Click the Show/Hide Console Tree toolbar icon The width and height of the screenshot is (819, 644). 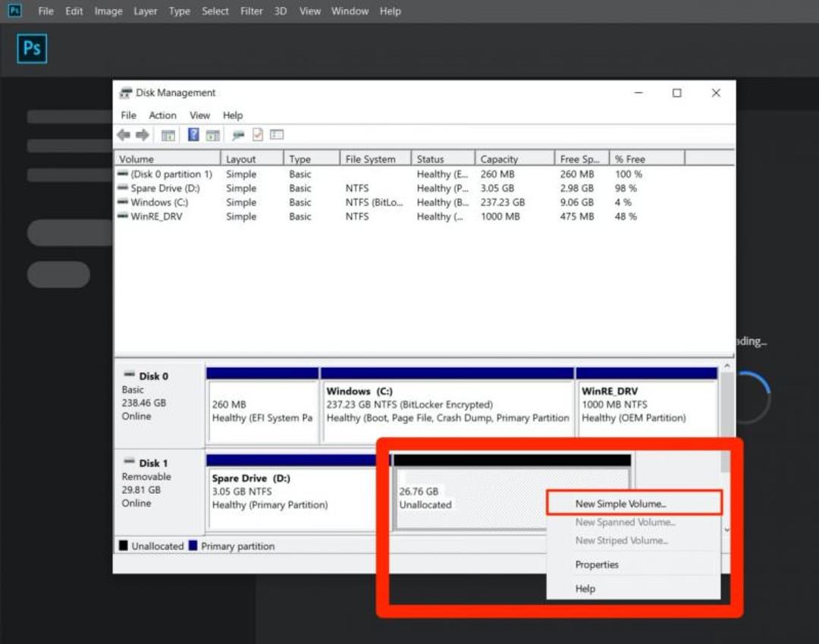coord(168,135)
